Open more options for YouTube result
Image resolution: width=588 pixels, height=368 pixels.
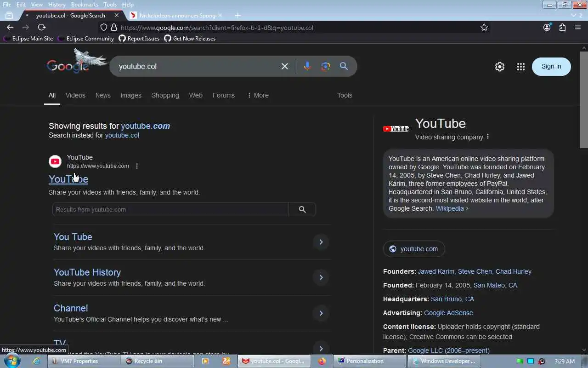tap(137, 166)
